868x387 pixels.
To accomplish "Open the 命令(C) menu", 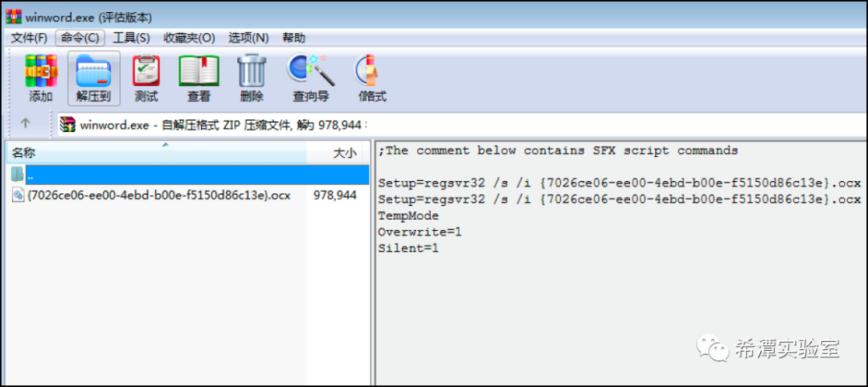I will 80,38.
